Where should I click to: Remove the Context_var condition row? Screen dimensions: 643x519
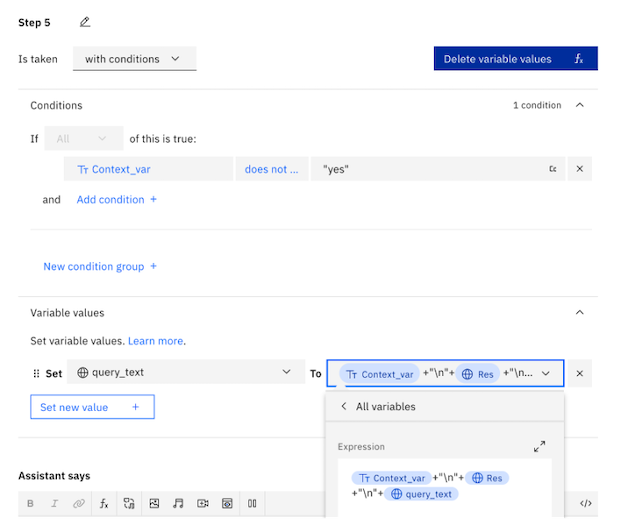click(580, 169)
